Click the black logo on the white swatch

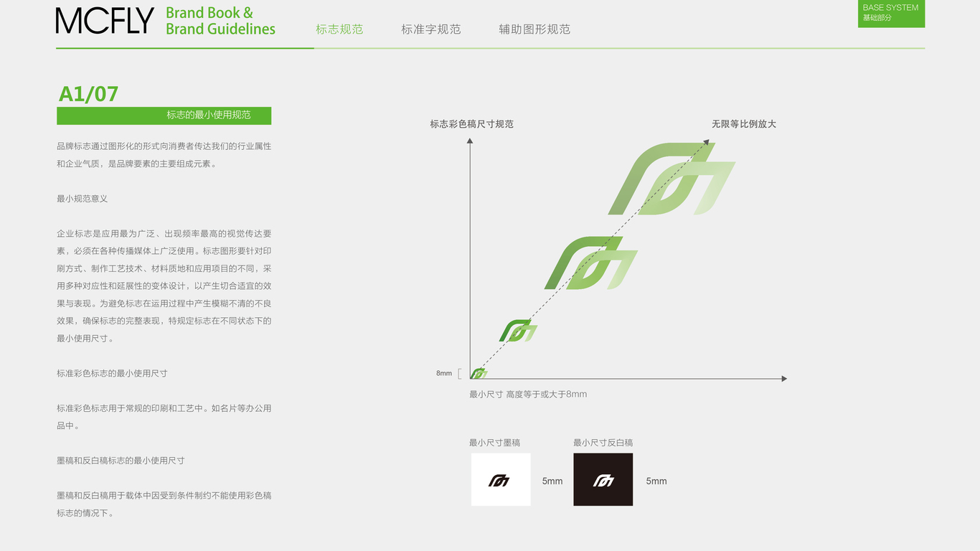pos(499,481)
